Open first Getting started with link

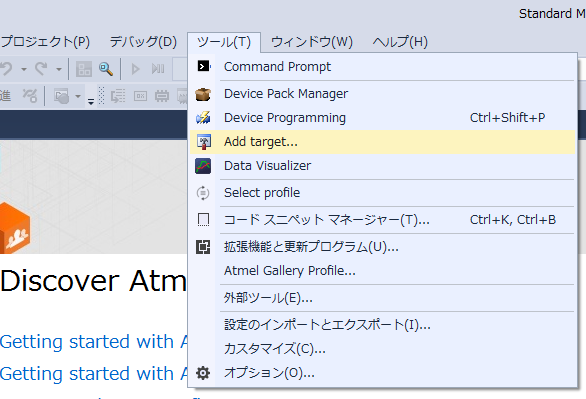[x=93, y=341]
